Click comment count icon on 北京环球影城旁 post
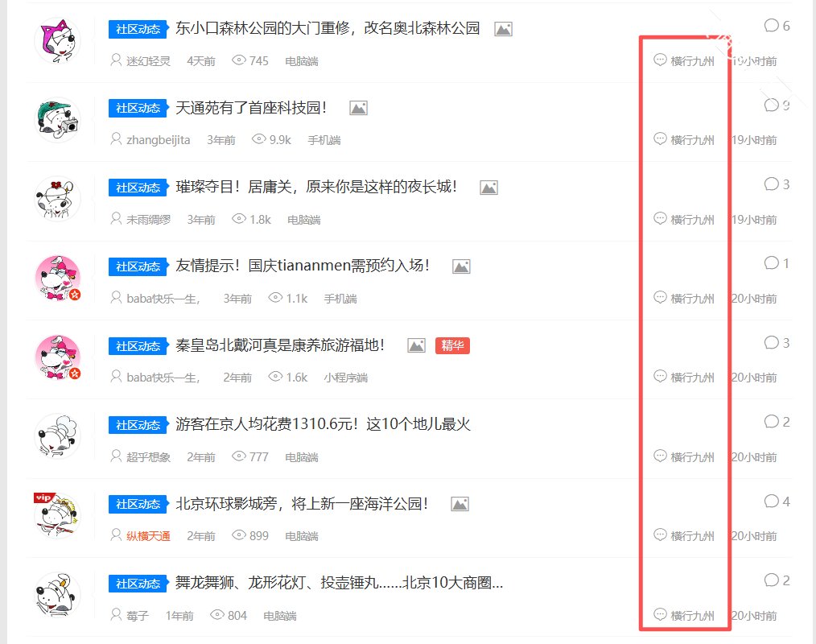This screenshot has height=644, width=816. click(x=771, y=502)
